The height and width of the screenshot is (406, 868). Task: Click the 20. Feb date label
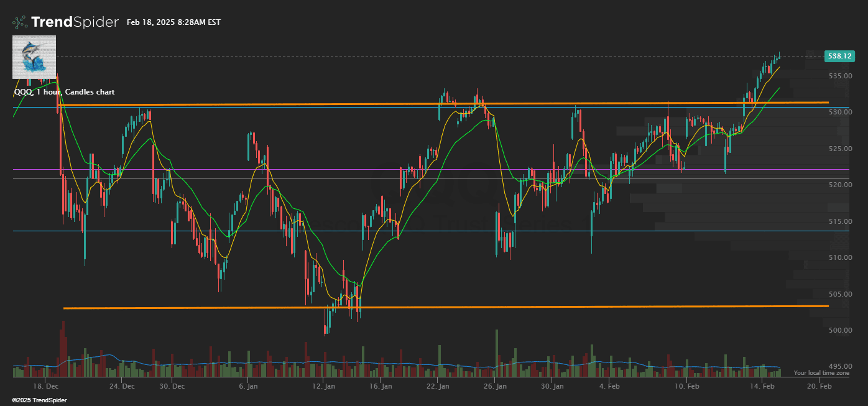click(820, 386)
